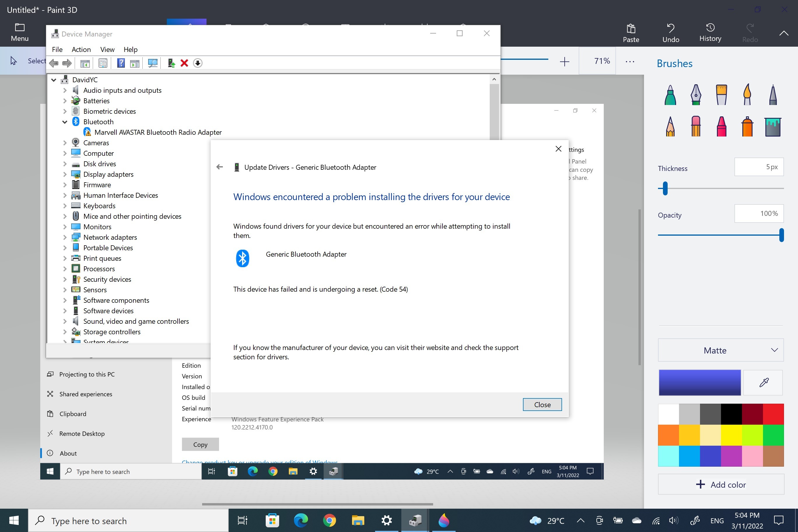
Task: Click the red X uninstall device icon
Action: [184, 63]
